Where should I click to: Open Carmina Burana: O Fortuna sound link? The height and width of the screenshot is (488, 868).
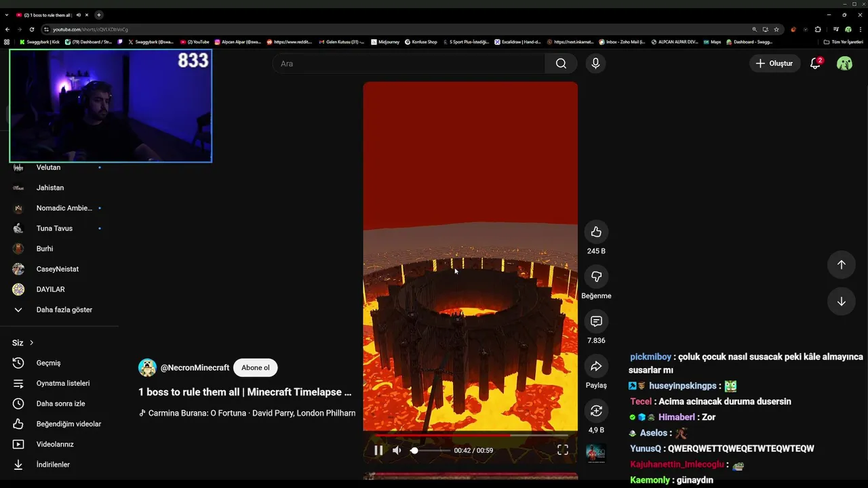252,413
